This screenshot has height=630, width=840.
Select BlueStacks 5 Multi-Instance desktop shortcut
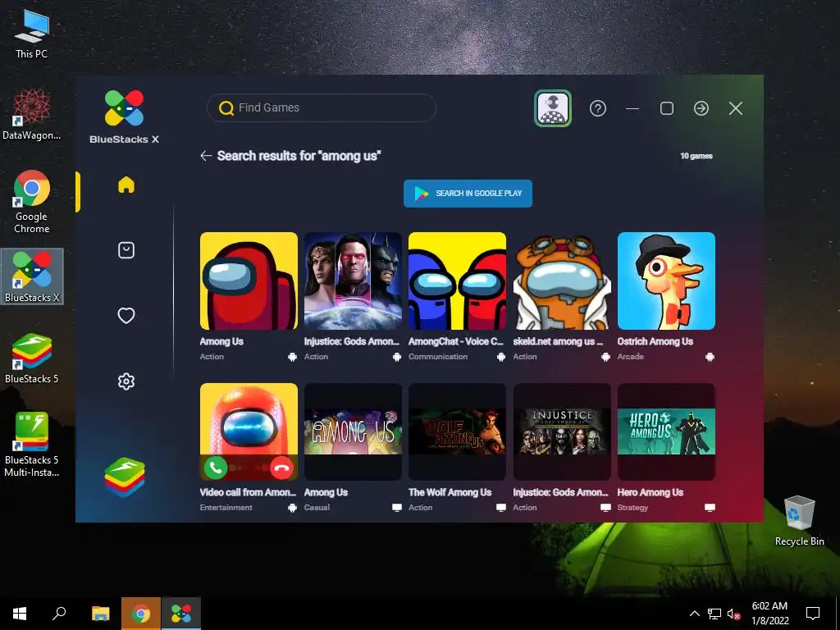(32, 445)
